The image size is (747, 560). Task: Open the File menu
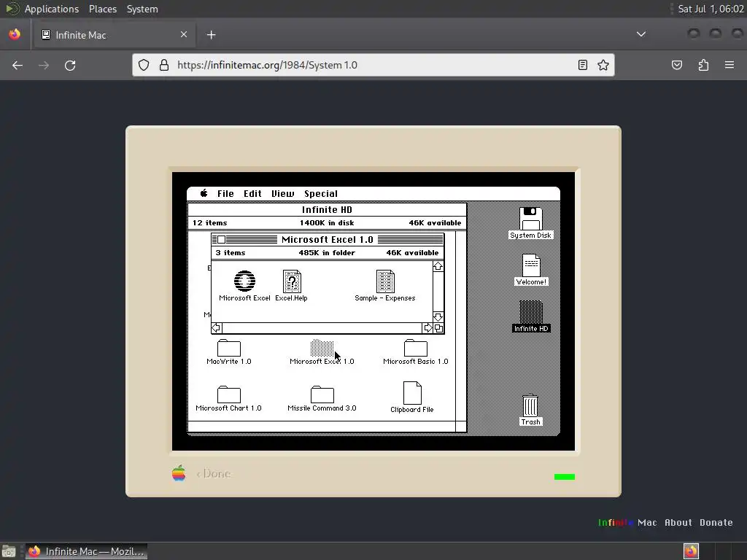[225, 194]
